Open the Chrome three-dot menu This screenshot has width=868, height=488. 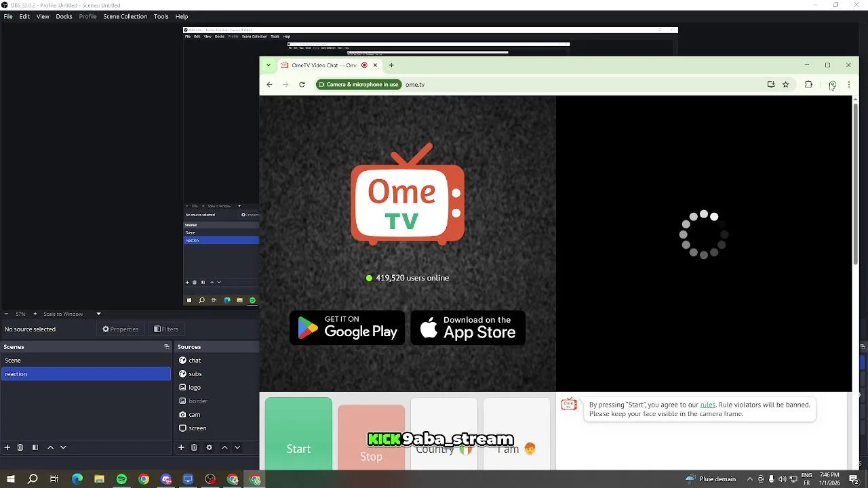pyautogui.click(x=849, y=85)
